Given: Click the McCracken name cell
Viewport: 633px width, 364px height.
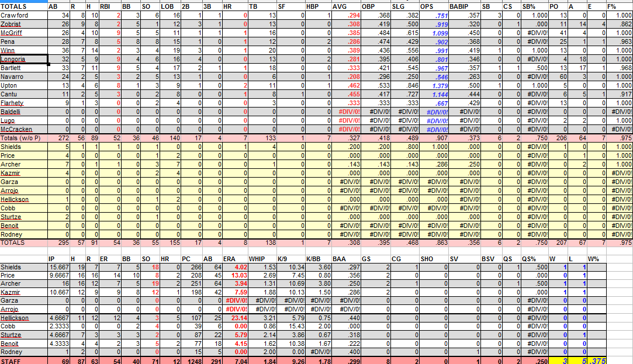Looking at the screenshot, I should (24, 130).
